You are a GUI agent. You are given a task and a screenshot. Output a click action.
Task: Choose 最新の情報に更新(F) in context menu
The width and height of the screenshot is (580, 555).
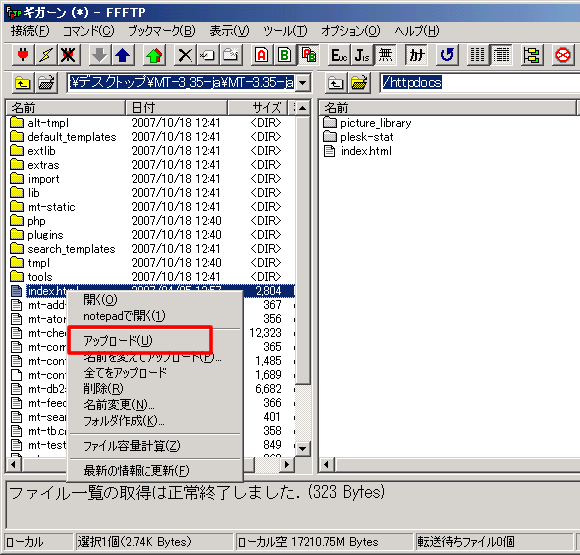155,471
